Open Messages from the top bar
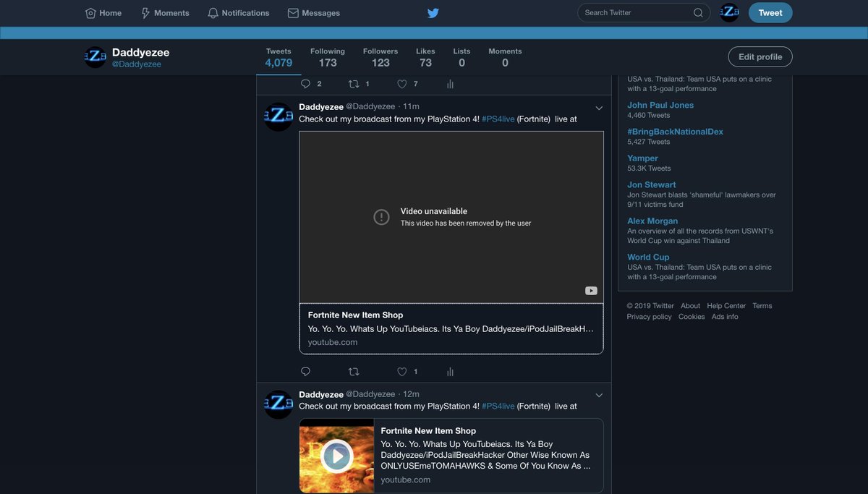This screenshot has width=868, height=494. click(313, 13)
